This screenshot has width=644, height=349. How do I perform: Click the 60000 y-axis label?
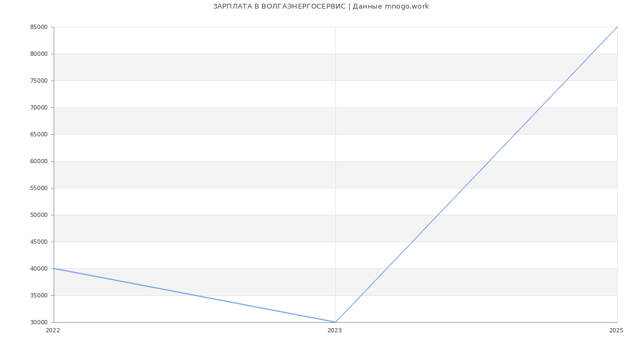coord(39,162)
